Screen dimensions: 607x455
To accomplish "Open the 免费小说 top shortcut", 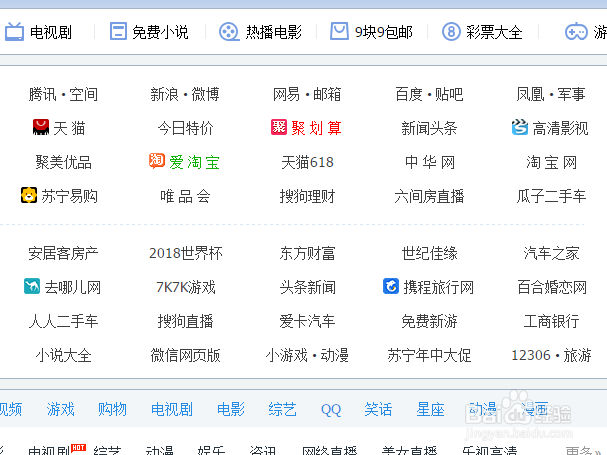I will point(160,32).
